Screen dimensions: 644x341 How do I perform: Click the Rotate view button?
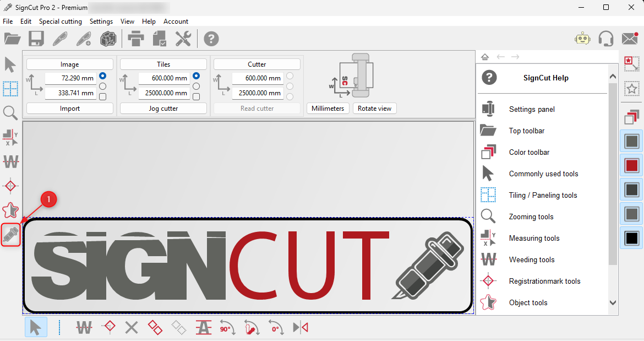coord(375,109)
